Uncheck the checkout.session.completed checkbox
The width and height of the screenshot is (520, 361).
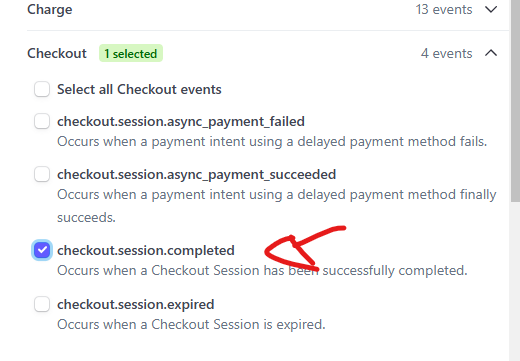[x=42, y=250]
